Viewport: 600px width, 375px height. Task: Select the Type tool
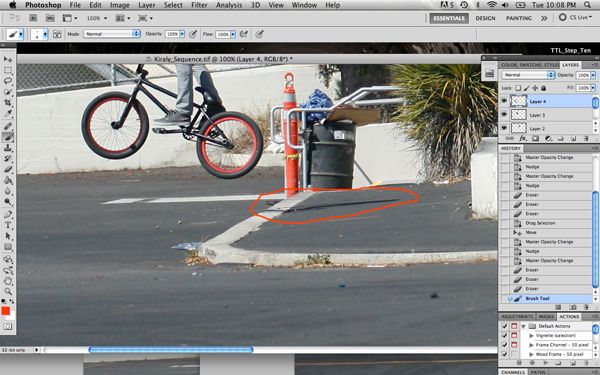[x=8, y=225]
